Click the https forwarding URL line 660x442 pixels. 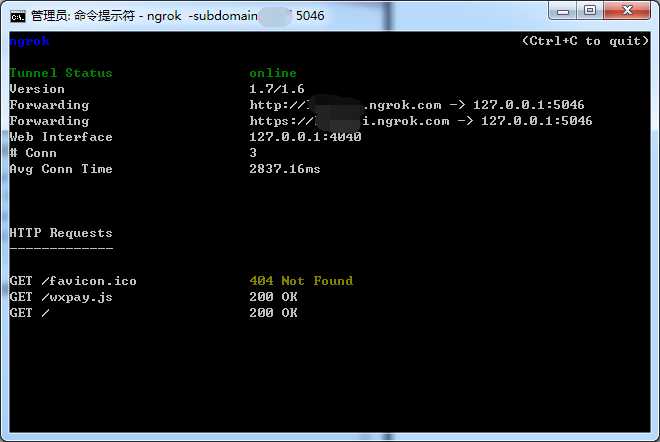(x=421, y=121)
